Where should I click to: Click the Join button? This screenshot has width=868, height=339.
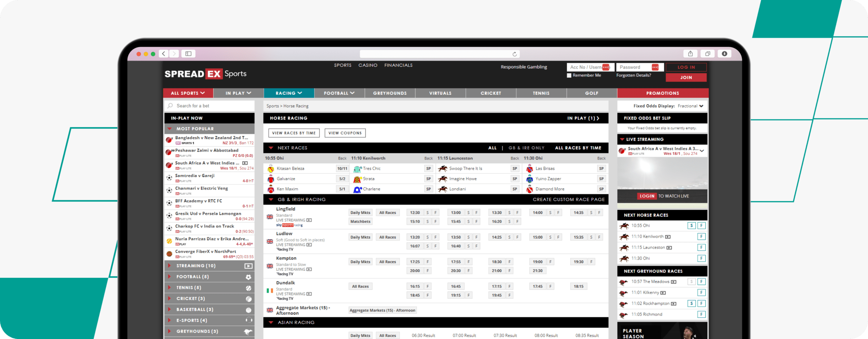coord(686,77)
